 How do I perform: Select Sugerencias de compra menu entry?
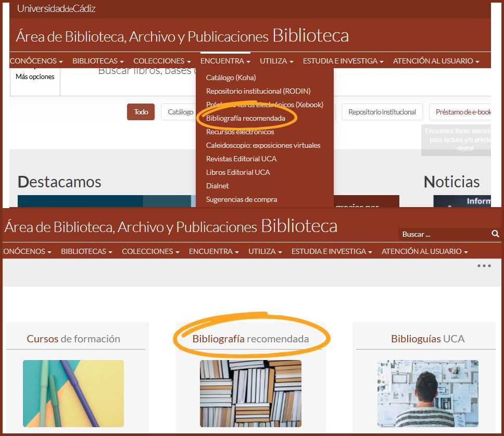[x=242, y=199]
